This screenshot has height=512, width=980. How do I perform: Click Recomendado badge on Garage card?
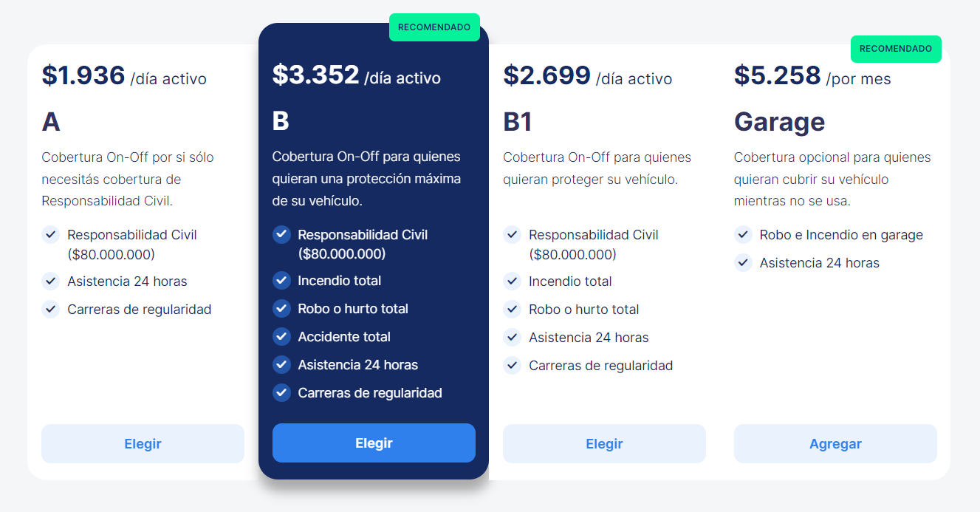pyautogui.click(x=896, y=49)
